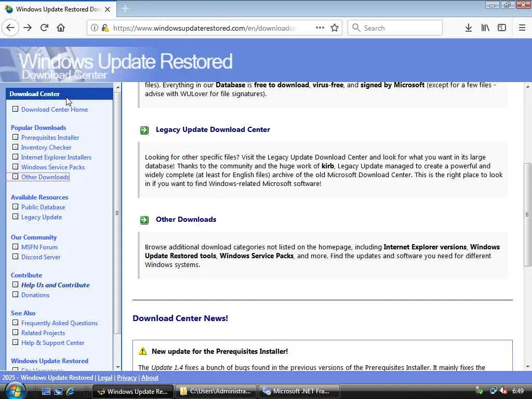
Task: Click the warning icon in Prerequisites Installer news
Action: 143,351
